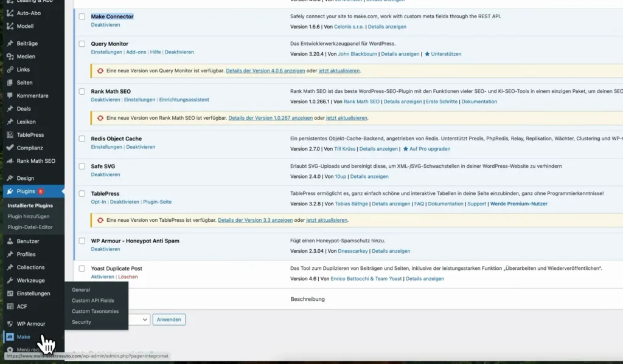
Task: Click the Rank Math SEO sidebar icon
Action: tap(10, 161)
